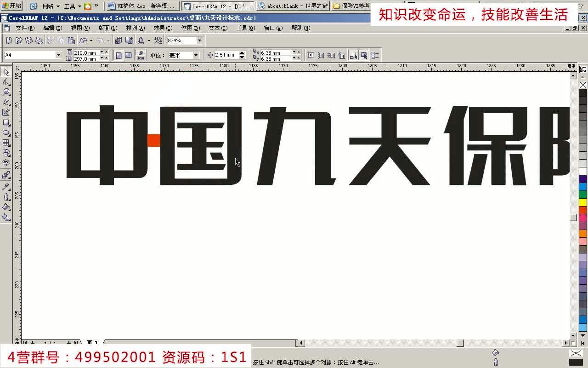Viewport: 588px width, 368px height.
Task: Choose the Text tool
Action: pos(6,162)
